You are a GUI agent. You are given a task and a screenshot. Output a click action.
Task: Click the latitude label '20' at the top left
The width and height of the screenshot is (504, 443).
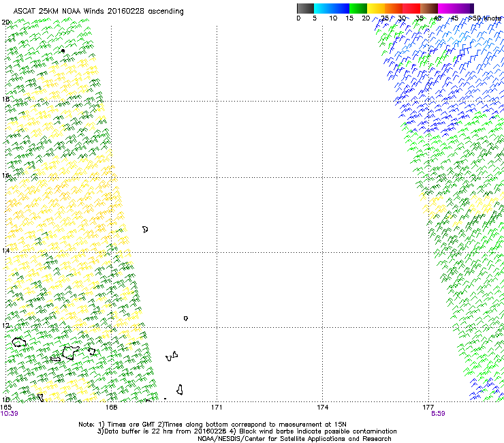[5, 22]
